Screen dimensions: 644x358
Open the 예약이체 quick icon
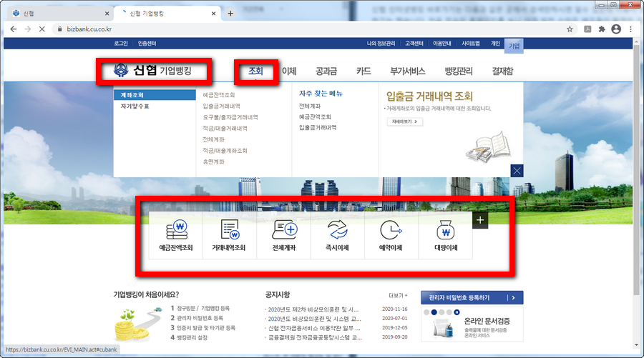tap(391, 235)
